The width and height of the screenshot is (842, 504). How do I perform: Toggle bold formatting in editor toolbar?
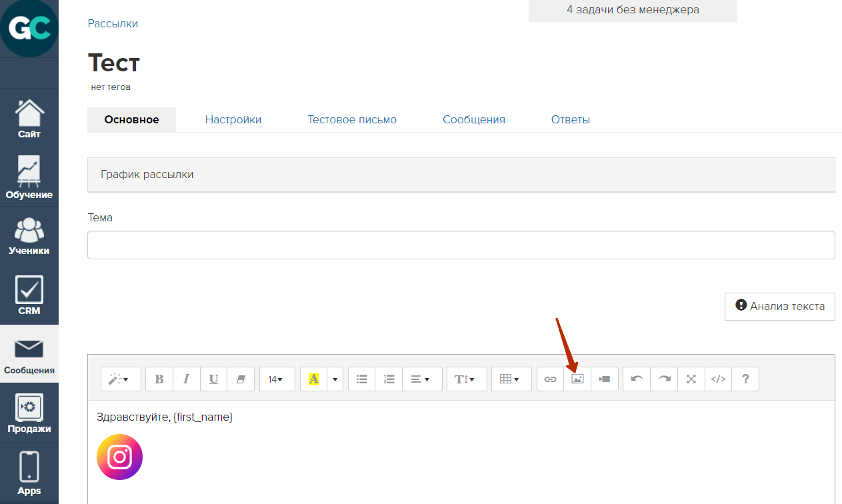click(x=159, y=379)
